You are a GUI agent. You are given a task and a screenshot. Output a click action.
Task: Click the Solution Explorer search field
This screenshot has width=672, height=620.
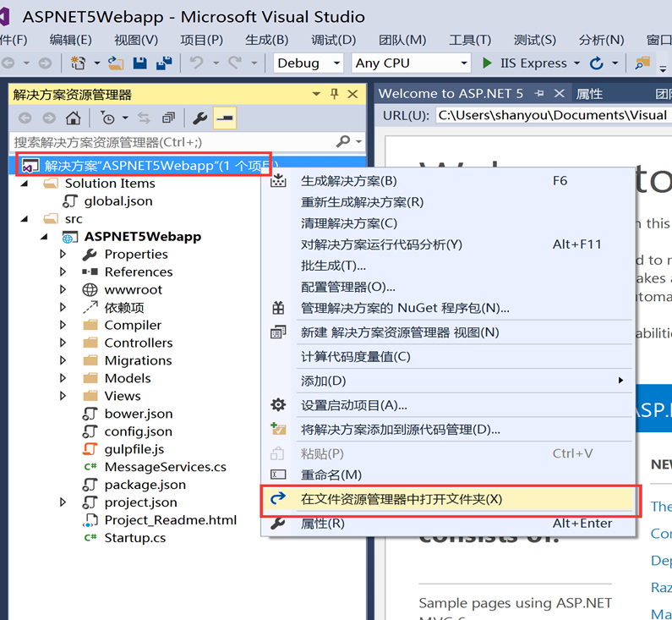coord(173,142)
